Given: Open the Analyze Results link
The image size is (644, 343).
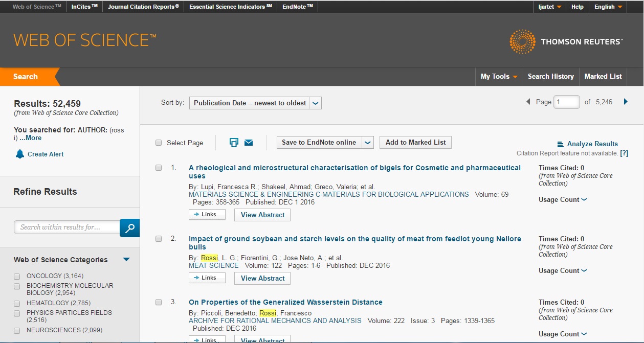Looking at the screenshot, I should (x=592, y=144).
